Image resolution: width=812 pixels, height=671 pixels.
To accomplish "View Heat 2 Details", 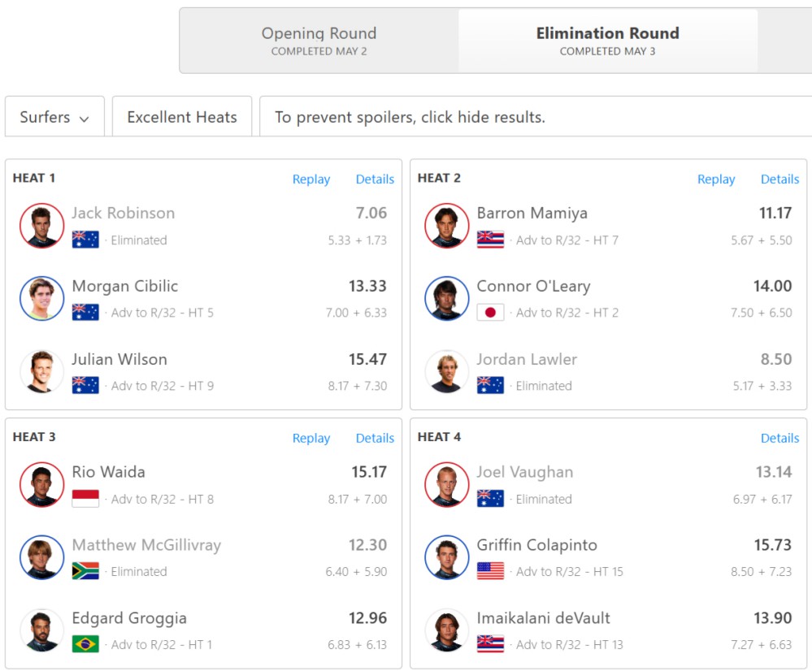I will point(779,180).
